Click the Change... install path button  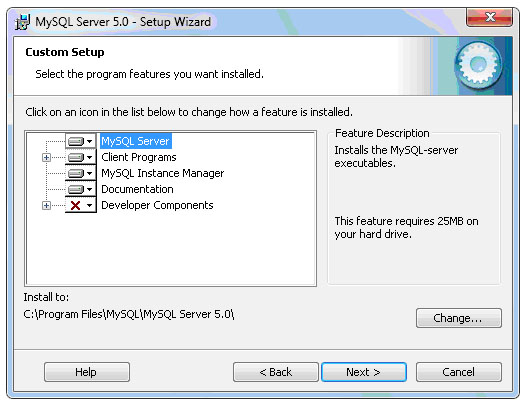[x=459, y=318]
